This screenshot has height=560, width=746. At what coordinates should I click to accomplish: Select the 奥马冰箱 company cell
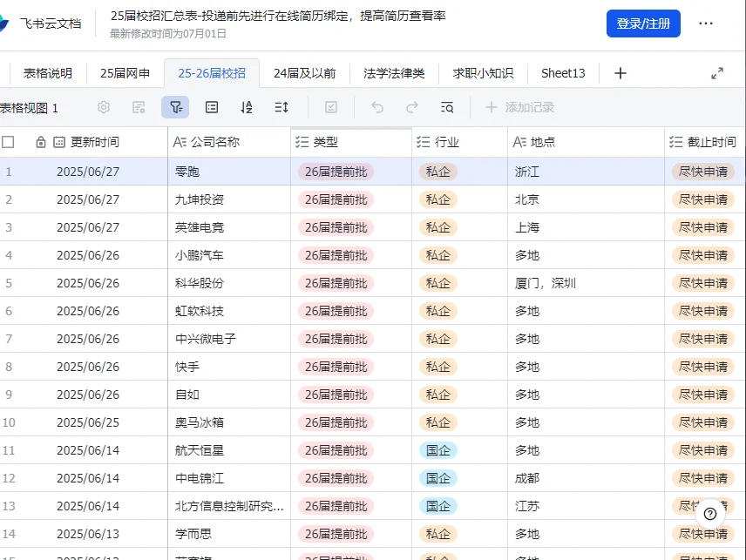click(x=229, y=422)
